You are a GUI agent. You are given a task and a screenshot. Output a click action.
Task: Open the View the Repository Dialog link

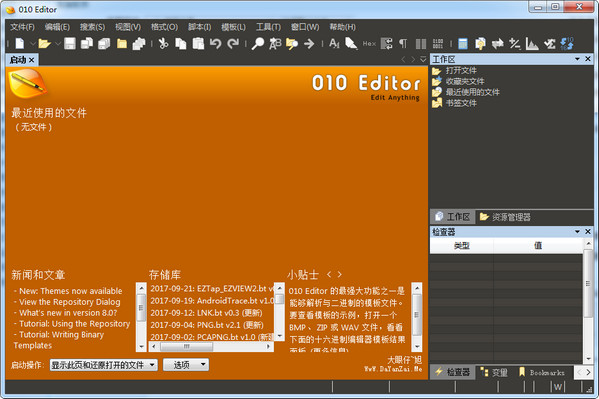click(70, 302)
